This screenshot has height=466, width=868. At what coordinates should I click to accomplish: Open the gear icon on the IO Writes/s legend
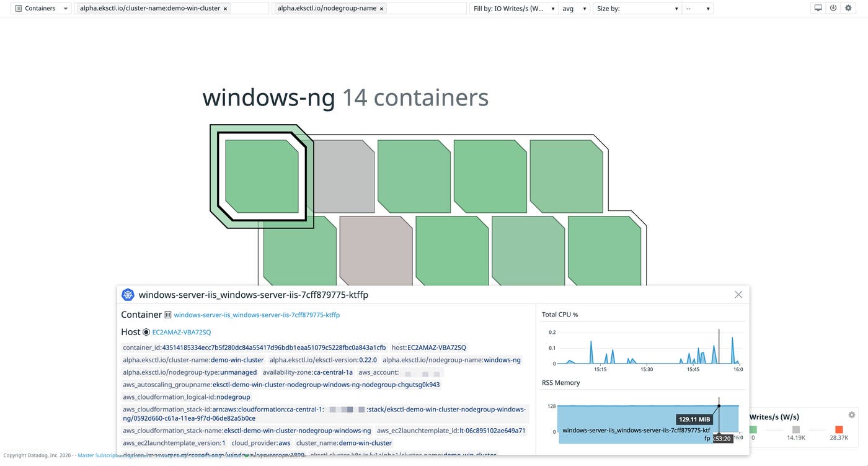point(852,414)
